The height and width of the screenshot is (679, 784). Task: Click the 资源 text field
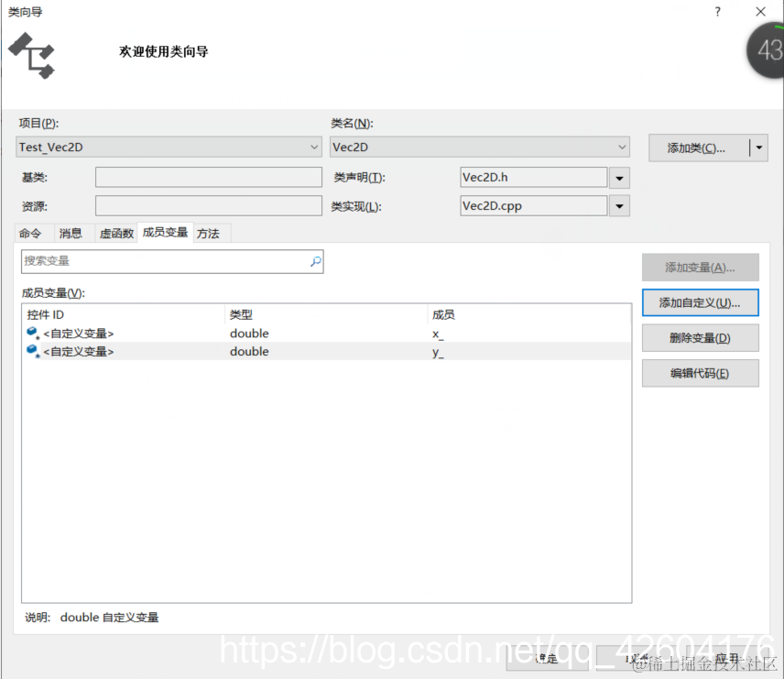209,205
